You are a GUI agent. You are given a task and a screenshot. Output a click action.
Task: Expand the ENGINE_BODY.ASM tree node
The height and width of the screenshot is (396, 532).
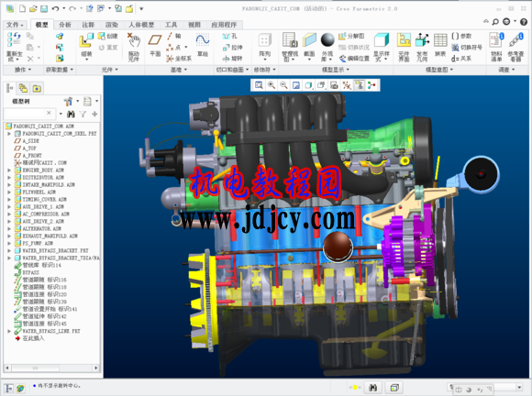click(x=9, y=170)
